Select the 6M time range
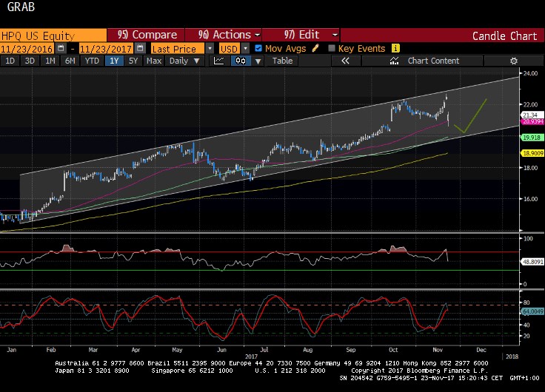Image resolution: width=545 pixels, height=392 pixels. coord(70,61)
